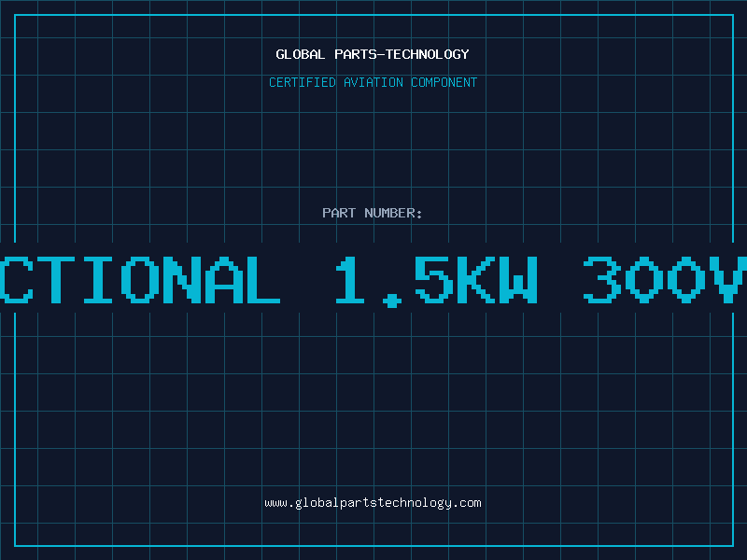Click the word PART above the part number
The image size is (747, 560).
pyautogui.click(x=339, y=213)
